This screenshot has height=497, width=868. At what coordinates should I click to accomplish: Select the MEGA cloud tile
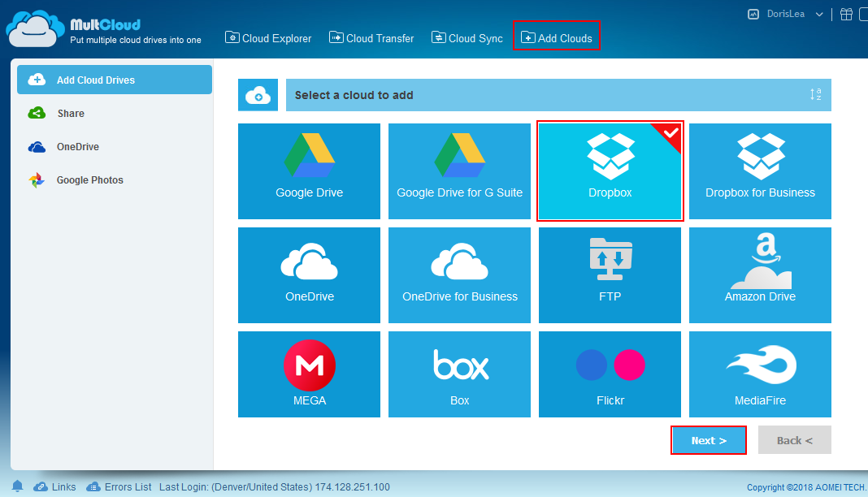click(x=309, y=374)
